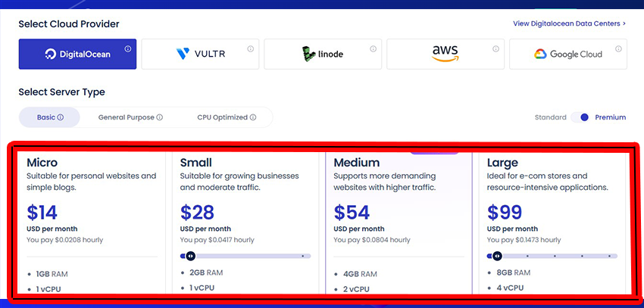Pick AWS as cloud provider
The height and width of the screenshot is (308, 644).
point(445,54)
